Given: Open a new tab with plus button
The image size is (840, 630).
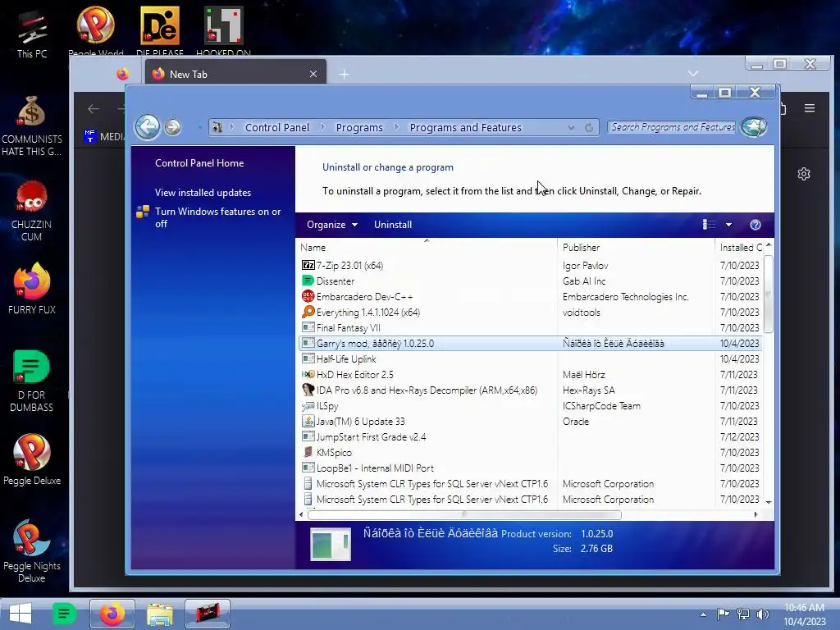Looking at the screenshot, I should (344, 75).
